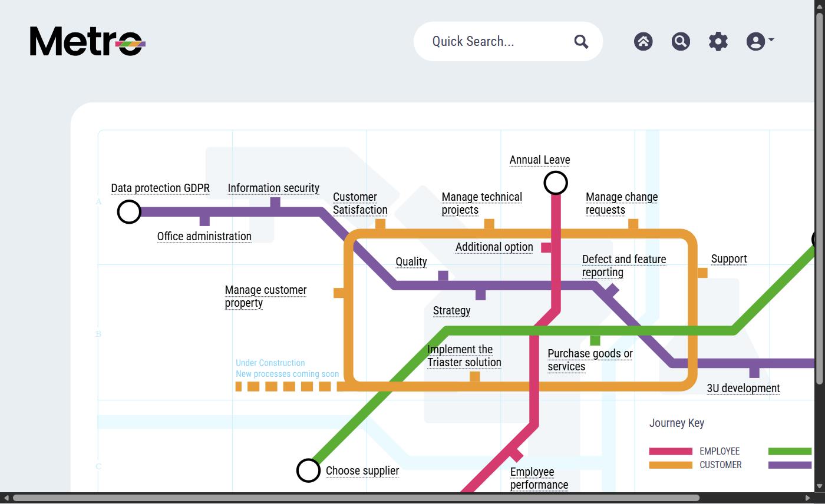Open the settings gear icon
Screen dimensions: 825x504
coord(718,41)
